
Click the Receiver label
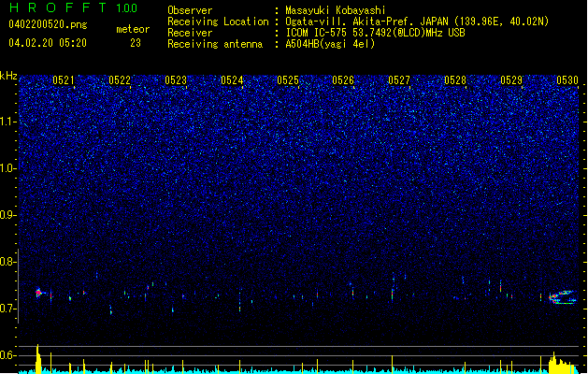pyautogui.click(x=190, y=33)
